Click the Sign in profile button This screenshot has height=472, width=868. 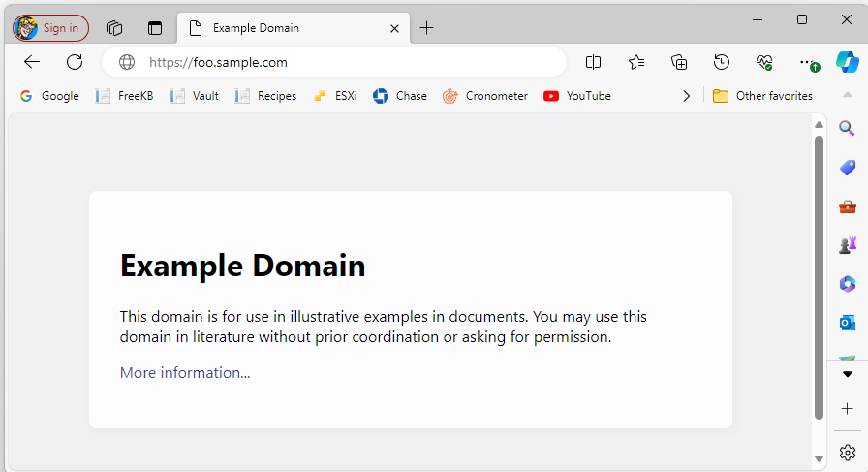click(x=51, y=28)
